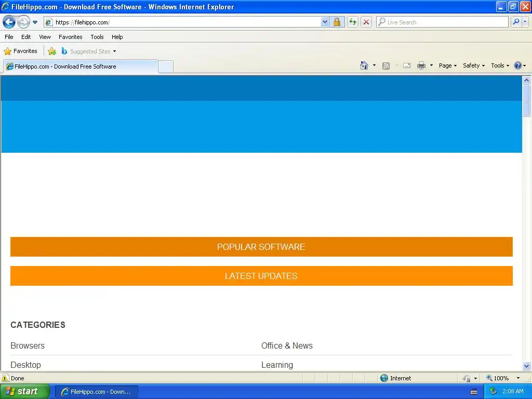
Task: Expand the zoom level dropdown arrow
Action: pos(518,378)
